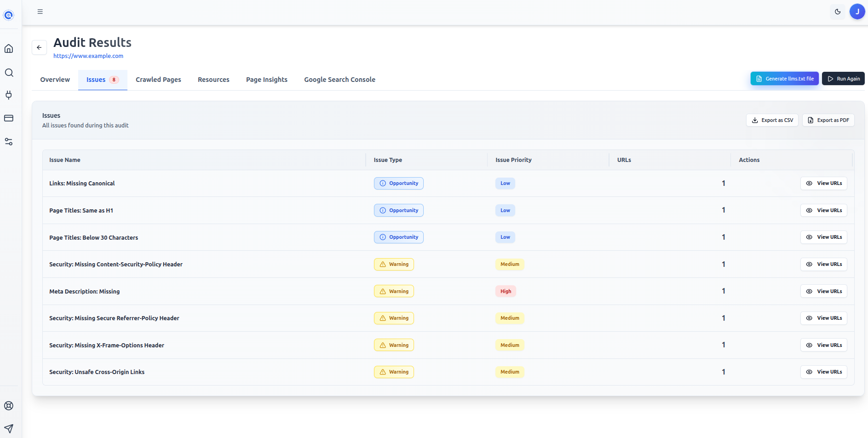Image resolution: width=868 pixels, height=438 pixels.
Task: Open the plug/connections icon in the sidebar
Action: click(x=9, y=95)
